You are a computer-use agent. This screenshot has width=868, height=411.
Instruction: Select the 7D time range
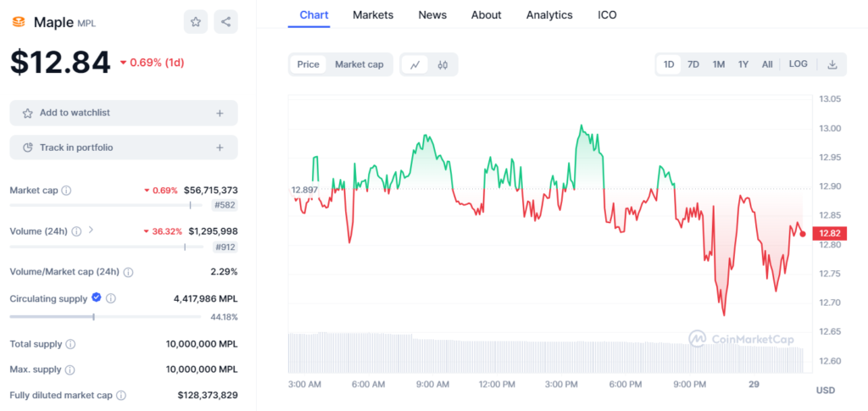coord(693,64)
